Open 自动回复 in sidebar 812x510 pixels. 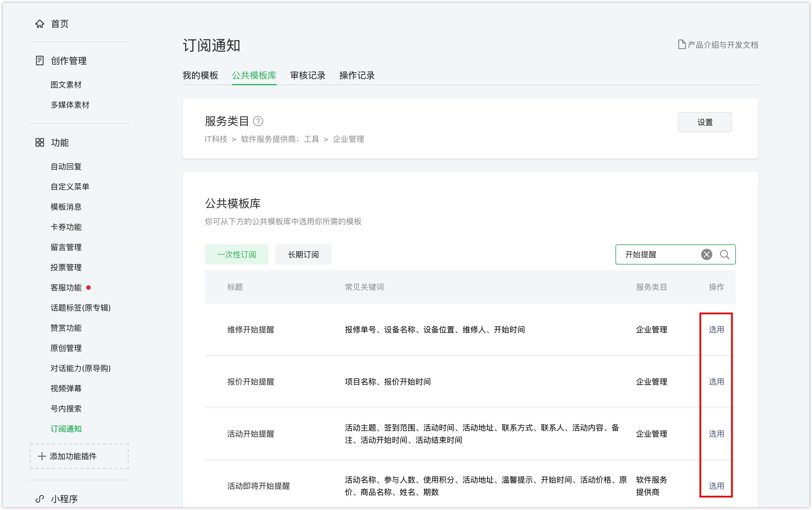click(66, 166)
